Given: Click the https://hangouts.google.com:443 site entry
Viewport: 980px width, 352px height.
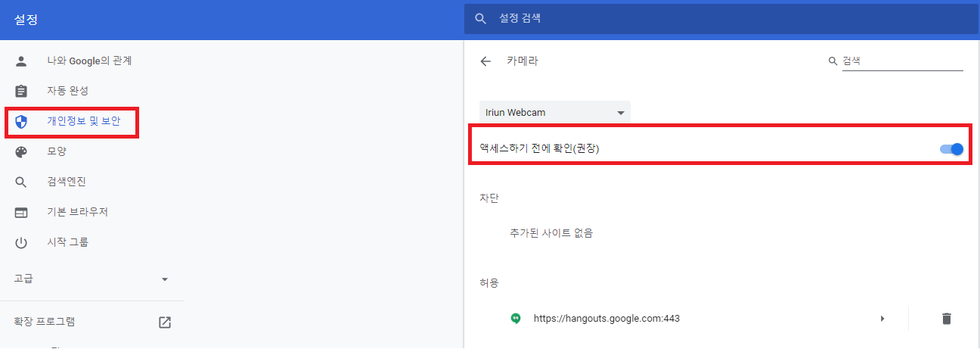Looking at the screenshot, I should [606, 319].
